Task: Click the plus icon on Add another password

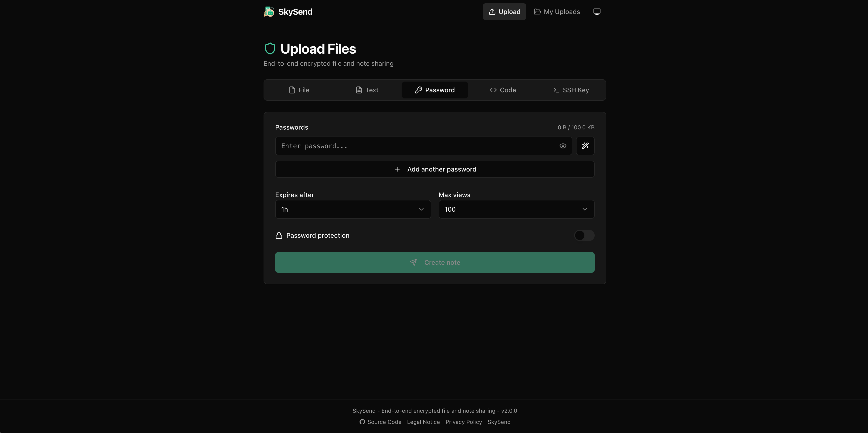Action: click(x=397, y=169)
